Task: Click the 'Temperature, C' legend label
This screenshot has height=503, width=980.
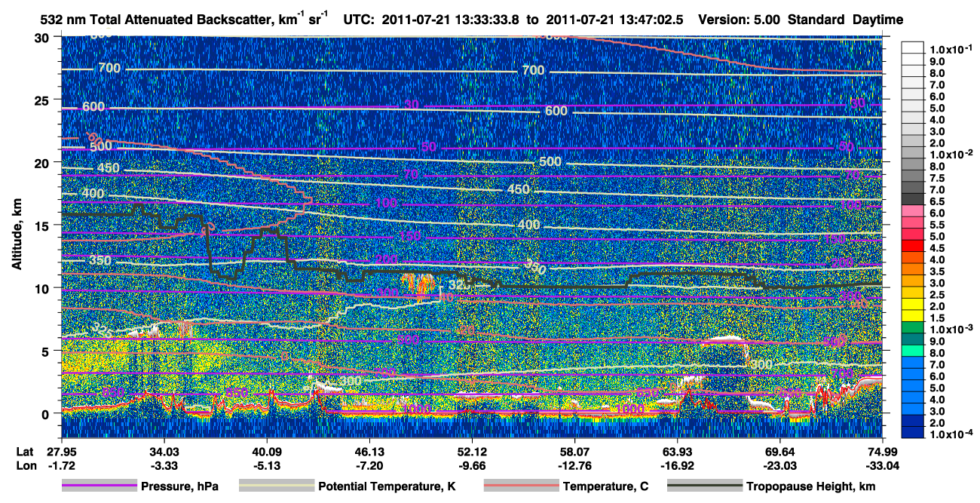Action: (x=605, y=487)
